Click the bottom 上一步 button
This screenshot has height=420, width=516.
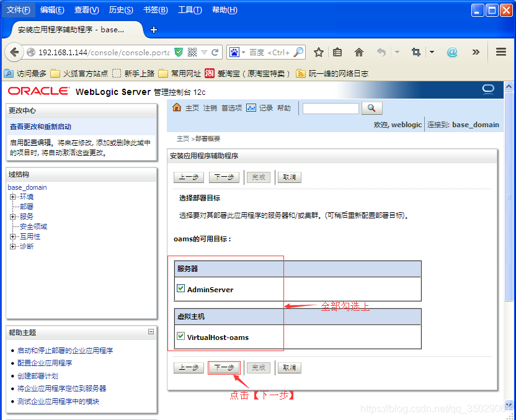189,368
